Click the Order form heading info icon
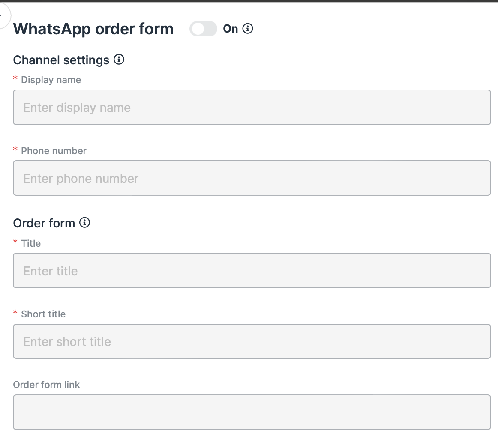 click(x=85, y=223)
